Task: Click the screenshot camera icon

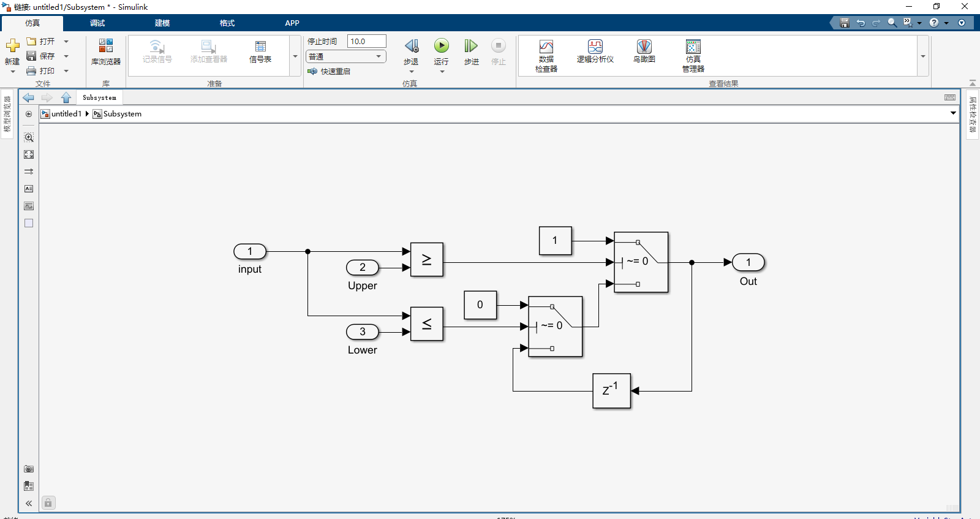Action: click(29, 469)
